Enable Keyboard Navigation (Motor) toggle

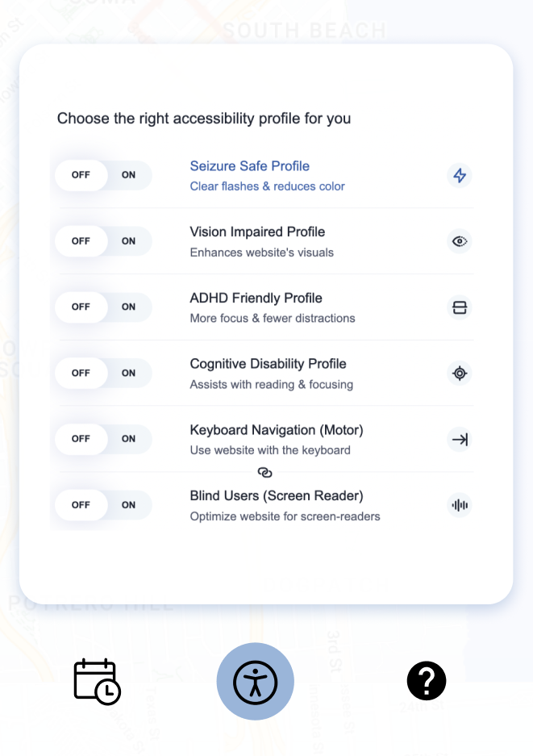(129, 440)
